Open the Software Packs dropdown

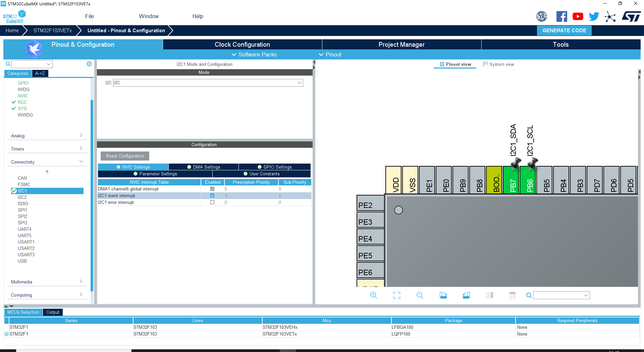tap(254, 54)
